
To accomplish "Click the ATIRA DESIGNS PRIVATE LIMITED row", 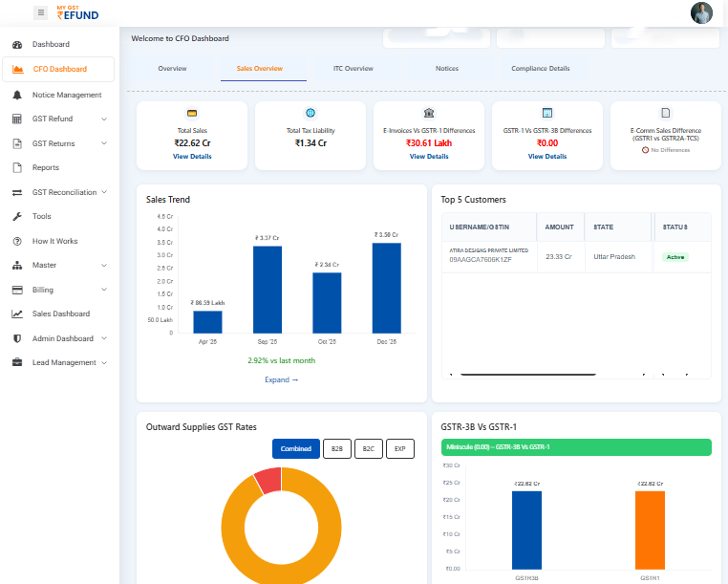I will pos(576,257).
